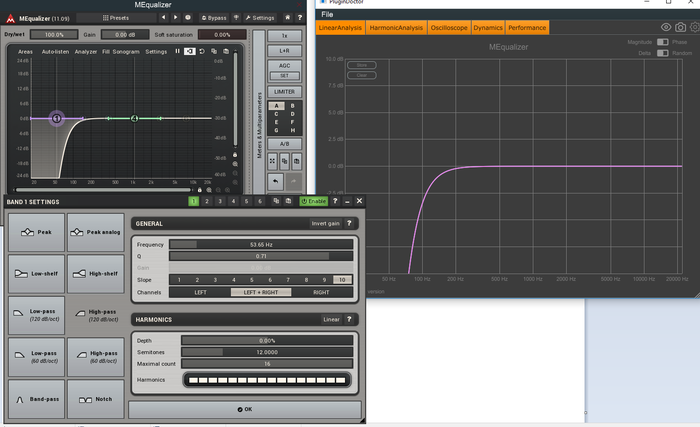700x427 pixels.
Task: Select the High-shelf filter type
Action: point(96,274)
